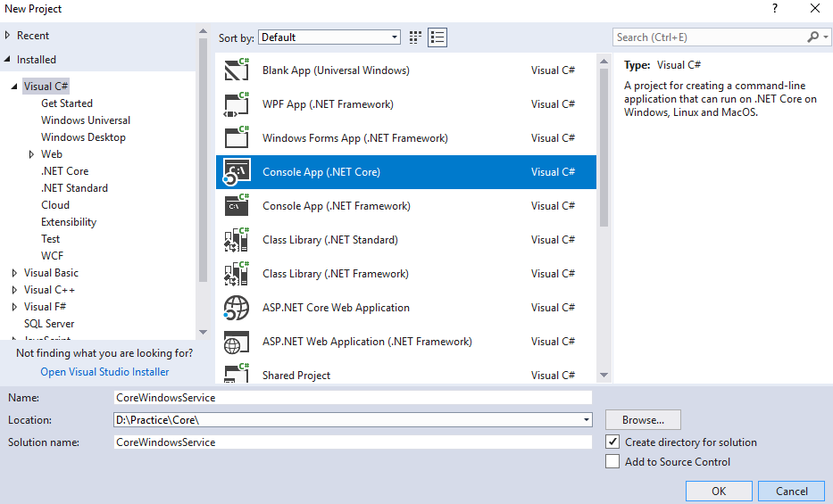This screenshot has height=504, width=833.
Task: Click the Blank App (Universal Windows) template icon
Action: coord(237,70)
